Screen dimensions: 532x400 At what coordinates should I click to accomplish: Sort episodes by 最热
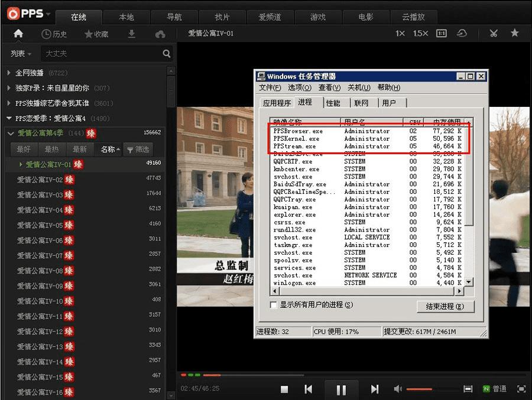click(51, 149)
